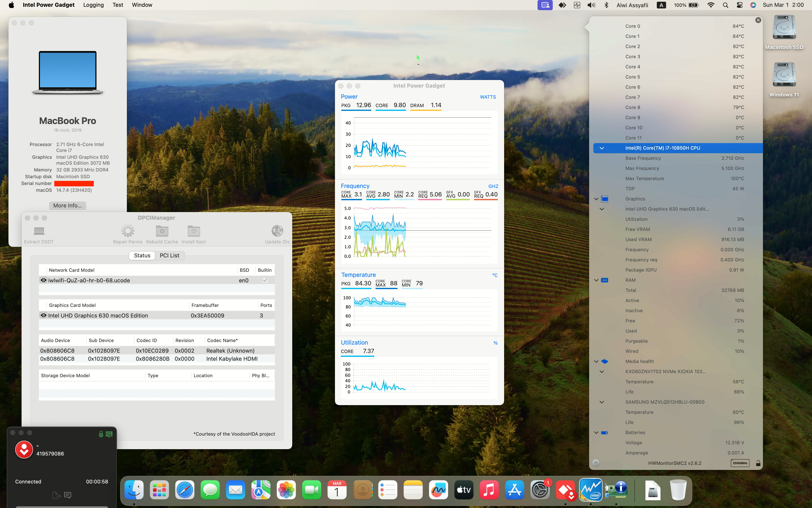The image size is (812, 508).
Task: Open the Window menu
Action: (x=142, y=5)
